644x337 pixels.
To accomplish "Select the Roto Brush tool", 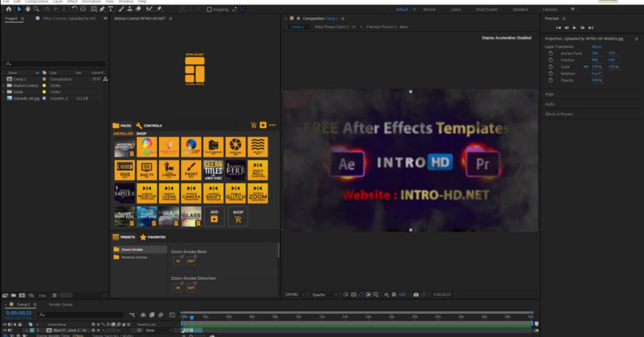I will (149, 9).
